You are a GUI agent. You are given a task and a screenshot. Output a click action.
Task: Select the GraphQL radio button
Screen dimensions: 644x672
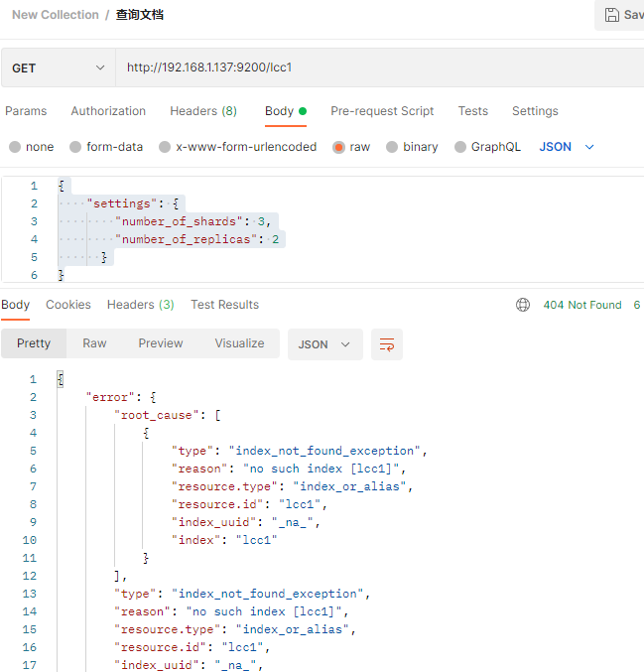point(460,147)
